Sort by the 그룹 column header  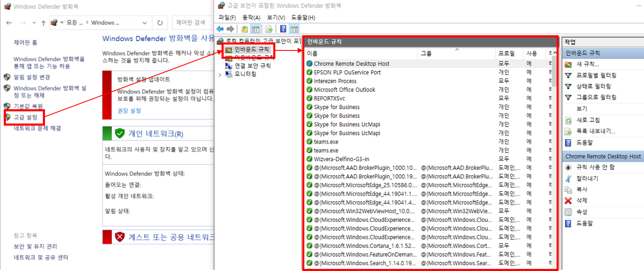pos(457,53)
